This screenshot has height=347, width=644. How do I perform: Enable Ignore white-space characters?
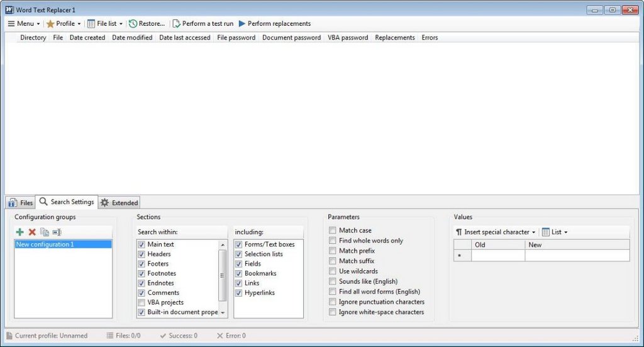coord(332,312)
